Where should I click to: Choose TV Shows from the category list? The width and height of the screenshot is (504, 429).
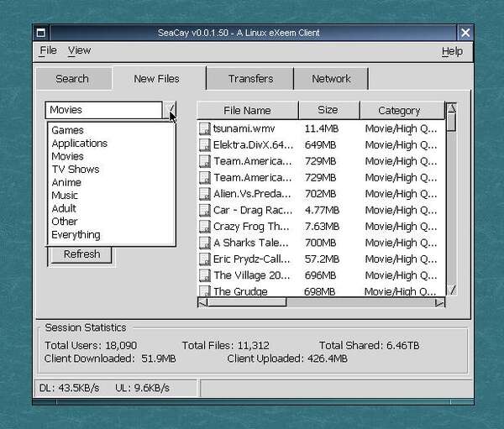pos(76,170)
